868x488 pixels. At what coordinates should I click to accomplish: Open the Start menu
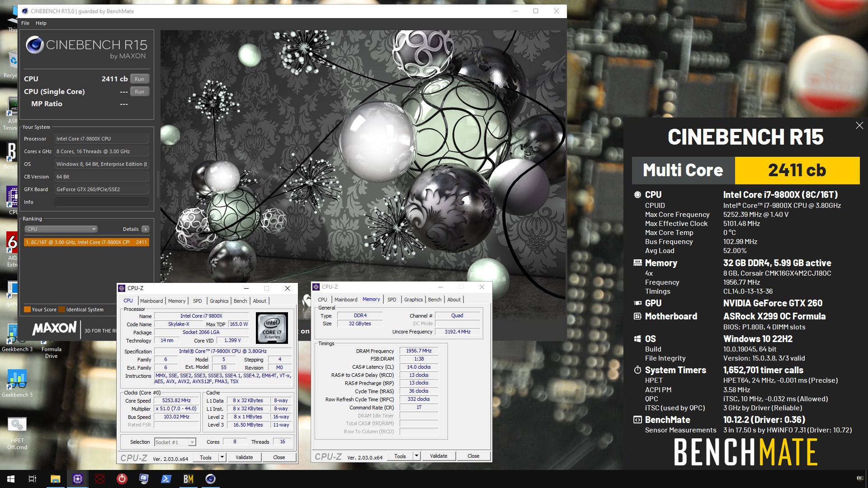[11, 479]
